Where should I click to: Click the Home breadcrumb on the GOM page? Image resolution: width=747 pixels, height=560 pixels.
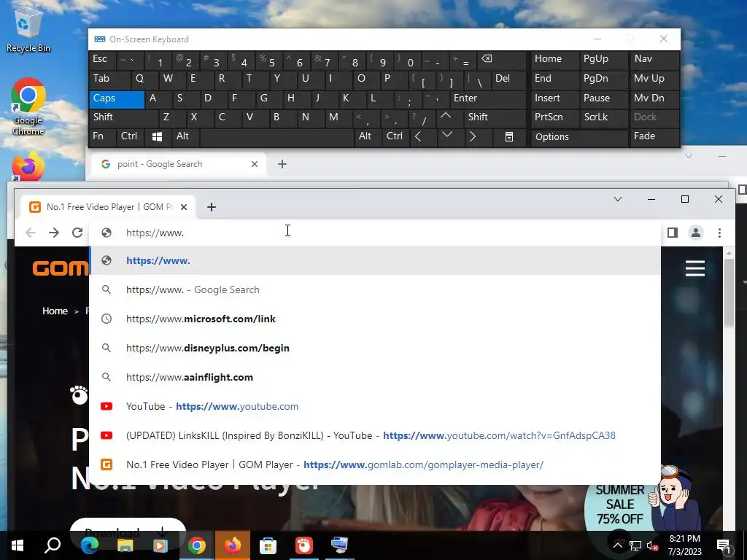[x=55, y=311]
